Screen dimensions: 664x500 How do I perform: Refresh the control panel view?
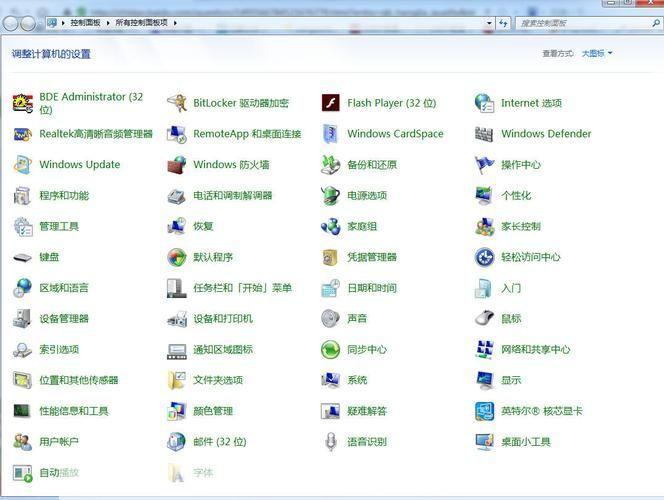[x=503, y=23]
